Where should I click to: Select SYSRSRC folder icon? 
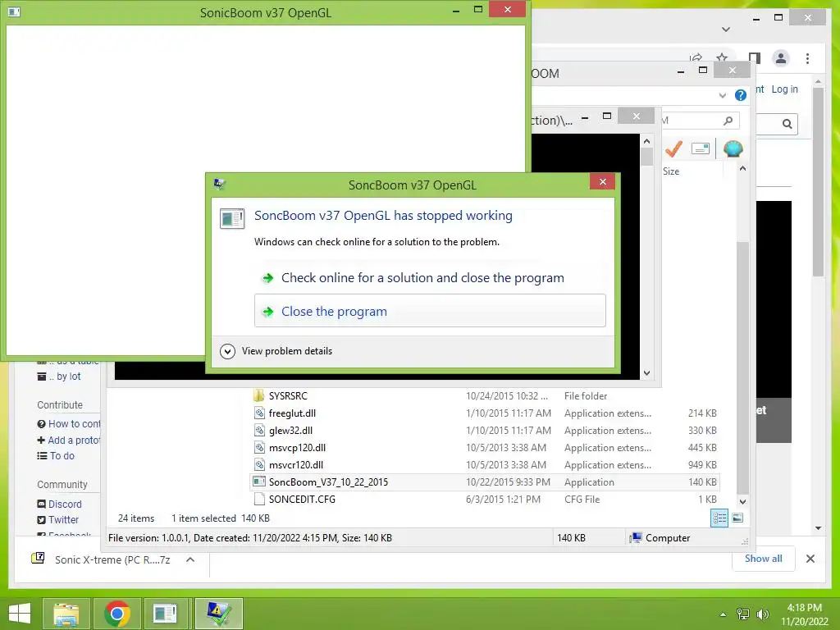click(x=259, y=396)
